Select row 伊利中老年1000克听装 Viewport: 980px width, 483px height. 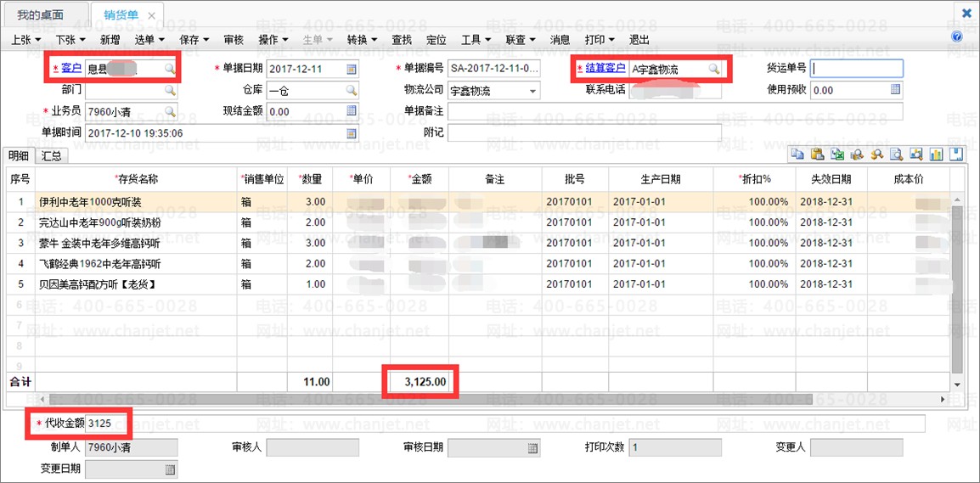(479, 202)
